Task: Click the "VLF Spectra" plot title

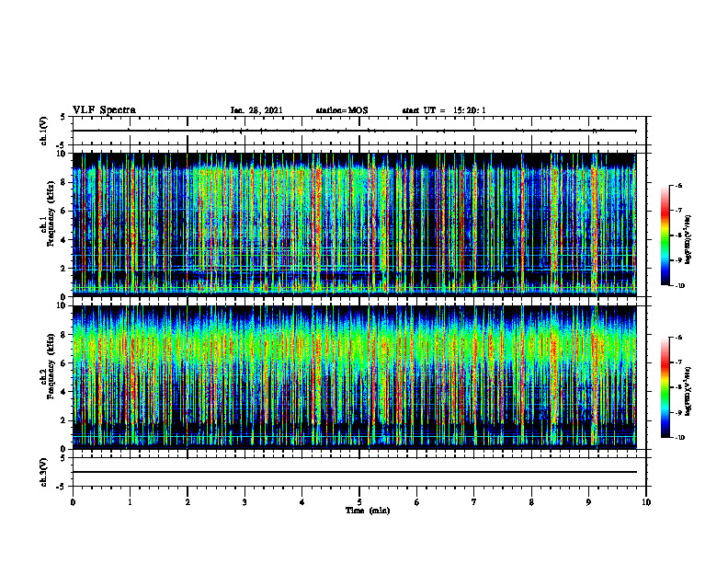Action: click(104, 110)
